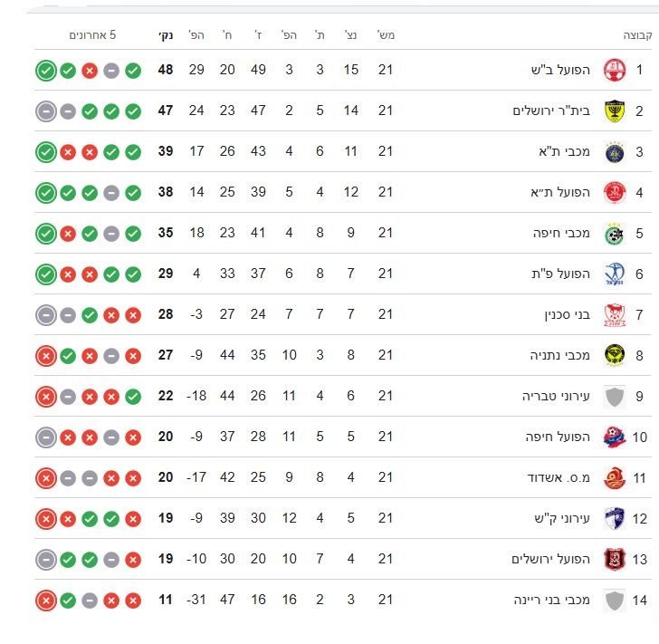The height and width of the screenshot is (644, 659).
Task: Click the בית"ר ירושלים team crest icon
Action: click(x=615, y=111)
